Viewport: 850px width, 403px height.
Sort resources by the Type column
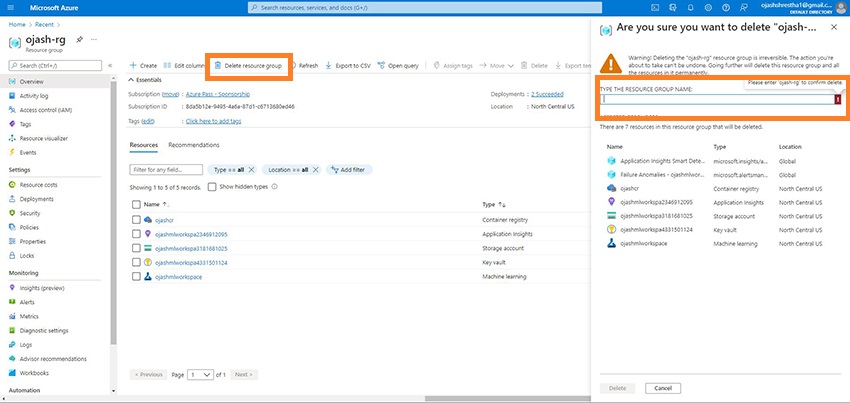494,204
